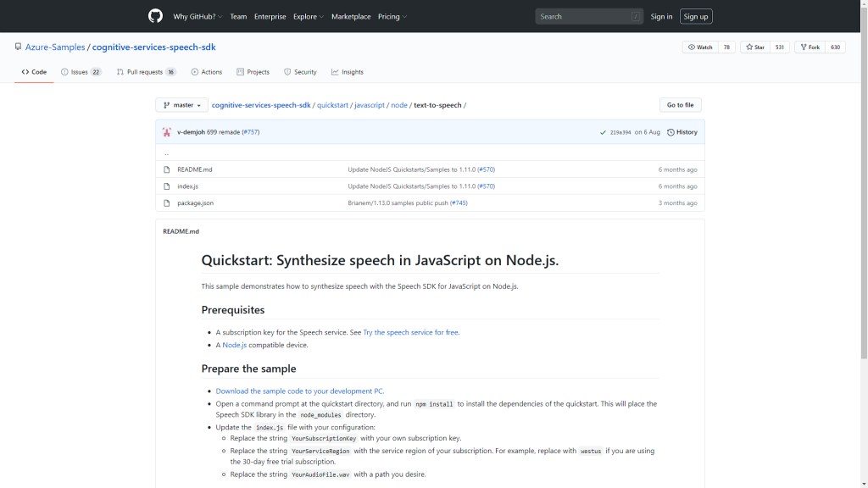The image size is (868, 488).
Task: Switch to the Pull requests tab
Action: click(x=146, y=72)
